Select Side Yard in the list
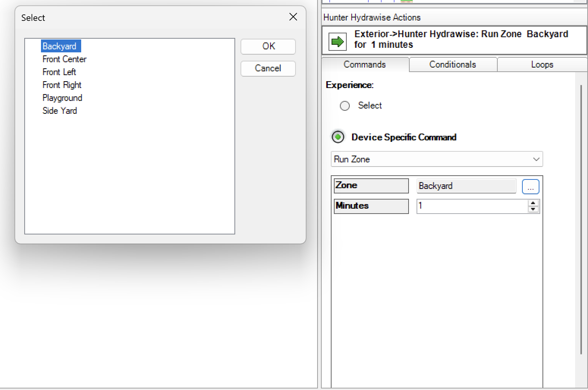Viewport: 588px width, 390px height. [60, 111]
